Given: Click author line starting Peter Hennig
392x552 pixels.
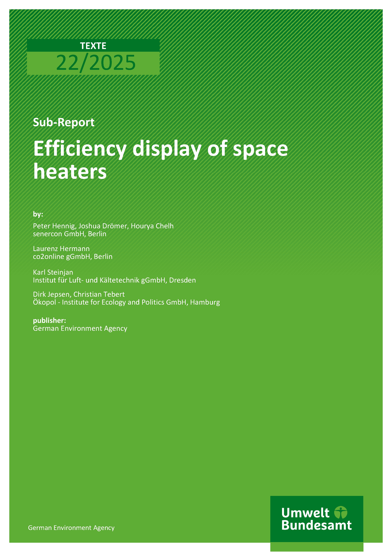Looking at the screenshot, I should pyautogui.click(x=103, y=226).
